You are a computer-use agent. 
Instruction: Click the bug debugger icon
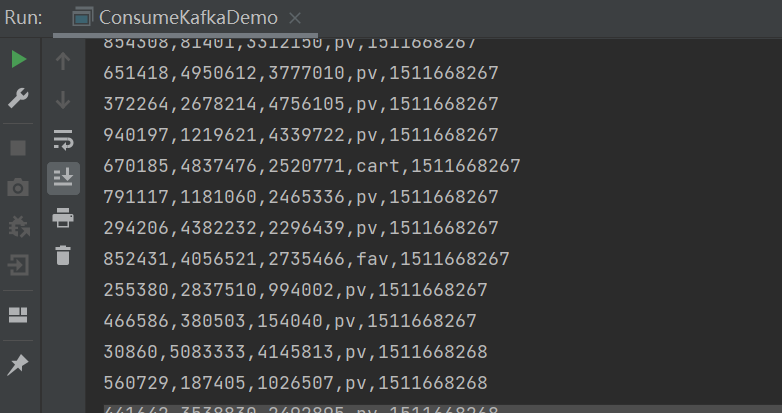pyautogui.click(x=18, y=226)
